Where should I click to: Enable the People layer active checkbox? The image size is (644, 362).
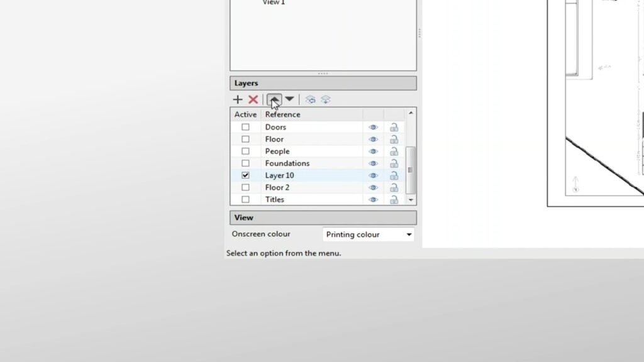[245, 151]
